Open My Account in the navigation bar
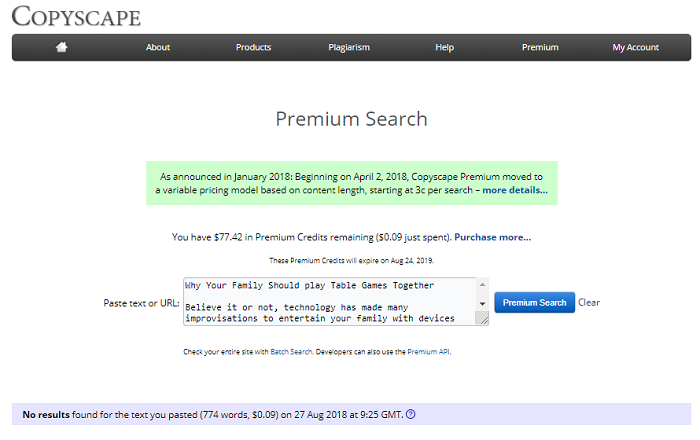700x440 pixels. [635, 47]
